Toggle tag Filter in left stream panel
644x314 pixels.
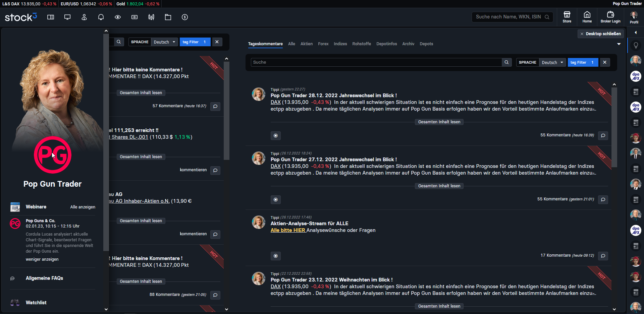pyautogui.click(x=195, y=42)
